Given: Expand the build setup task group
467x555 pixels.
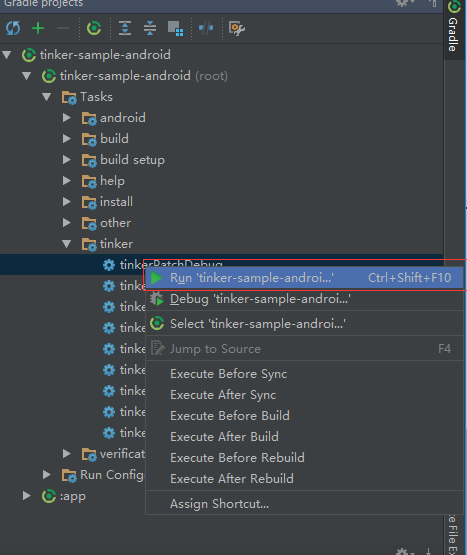Looking at the screenshot, I should (x=67, y=160).
